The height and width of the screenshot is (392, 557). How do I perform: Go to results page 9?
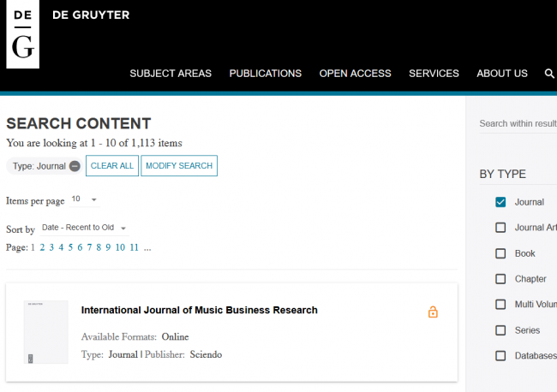[108, 247]
